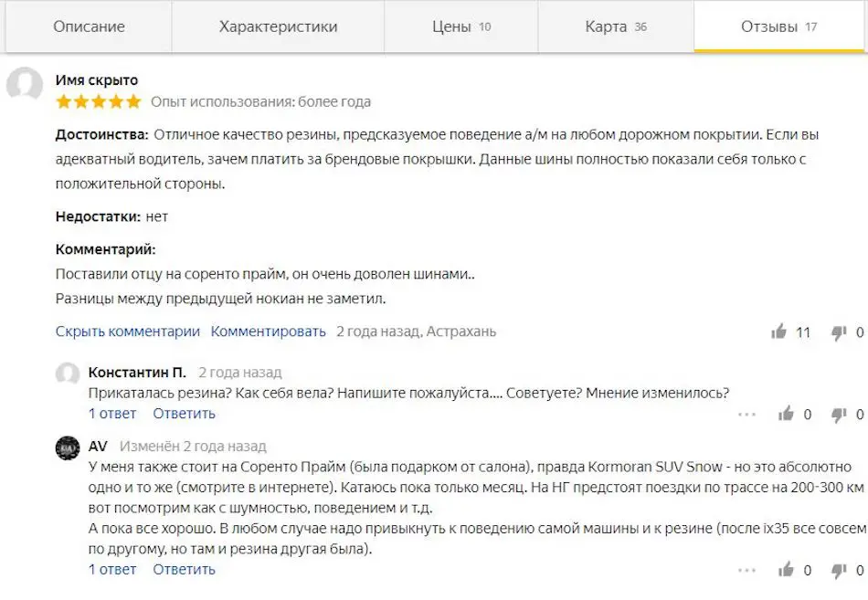Open the Цены tab
This screenshot has width=868, height=600.
click(x=461, y=26)
